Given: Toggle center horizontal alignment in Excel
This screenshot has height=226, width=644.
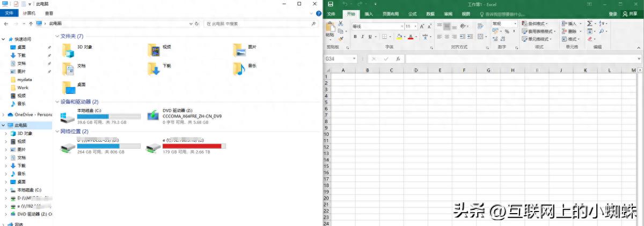Looking at the screenshot, I should (x=446, y=37).
